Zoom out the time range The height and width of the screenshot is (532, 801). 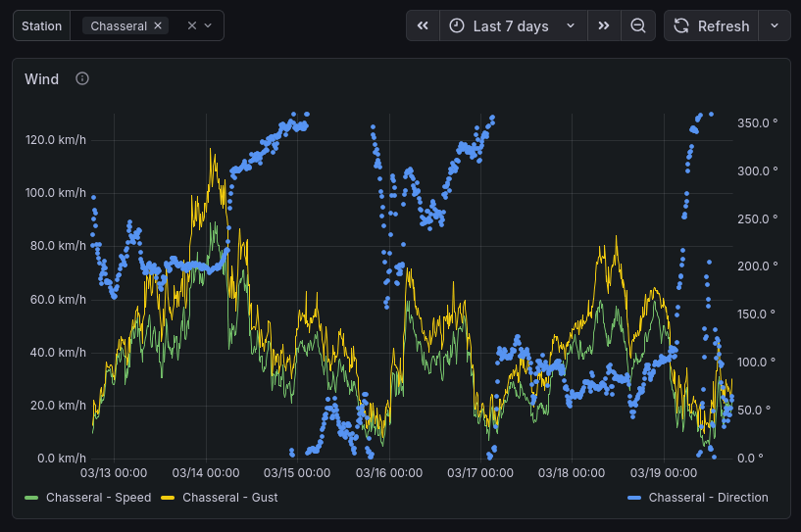[638, 26]
